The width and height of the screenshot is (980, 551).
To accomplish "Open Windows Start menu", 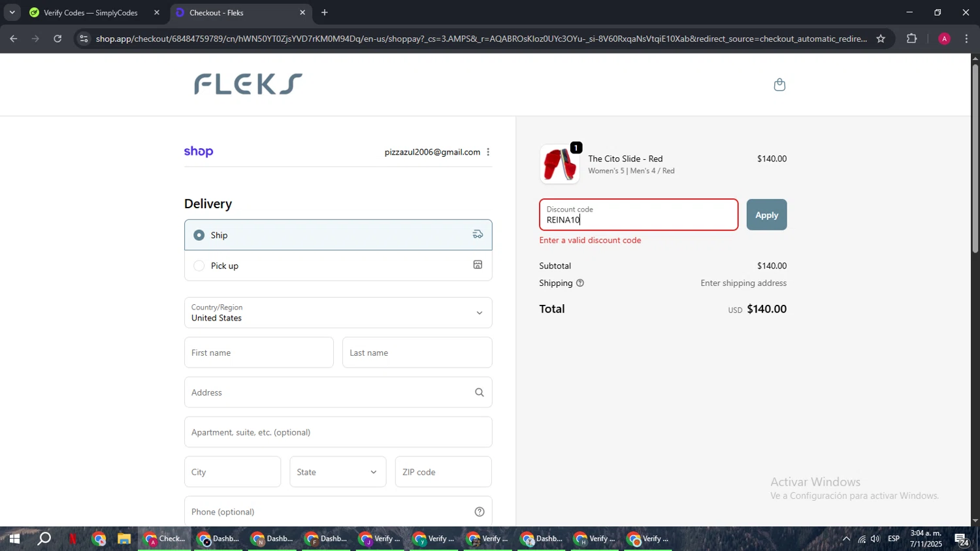I will (14, 539).
